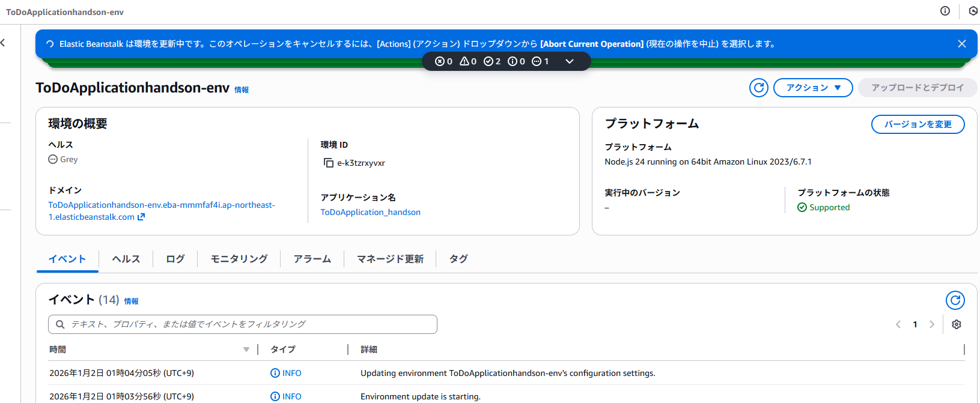Viewport: 980px width, 403px height.
Task: Open the top-right info panel icon
Action: tap(945, 11)
